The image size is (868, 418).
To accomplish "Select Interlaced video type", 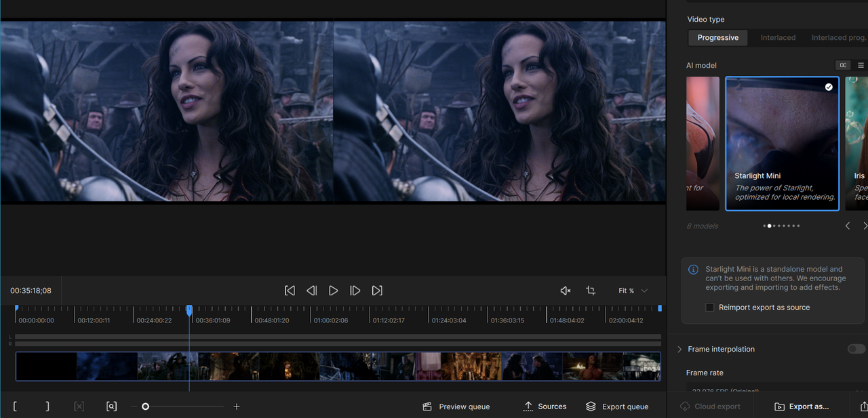I will pos(778,38).
